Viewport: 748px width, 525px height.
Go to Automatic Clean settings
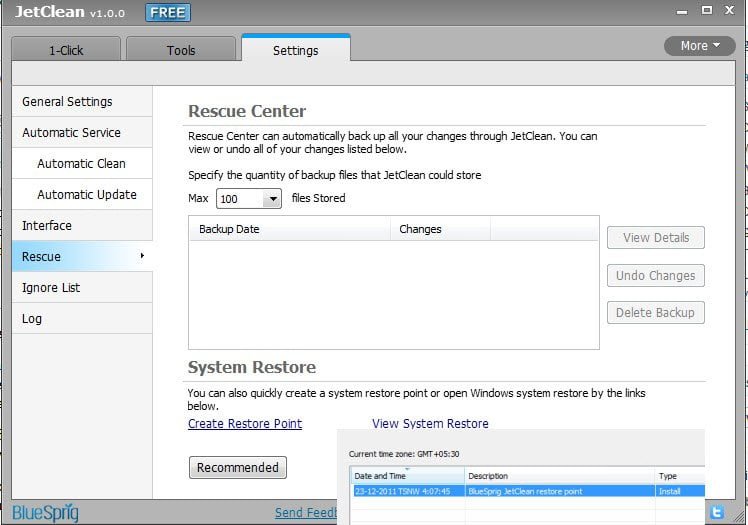pyautogui.click(x=82, y=164)
